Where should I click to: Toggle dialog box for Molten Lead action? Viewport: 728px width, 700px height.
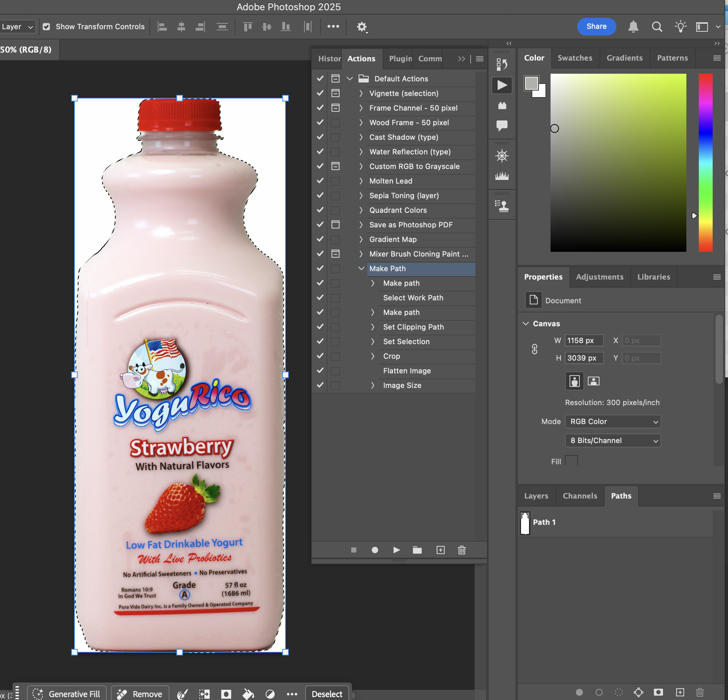pos(335,181)
